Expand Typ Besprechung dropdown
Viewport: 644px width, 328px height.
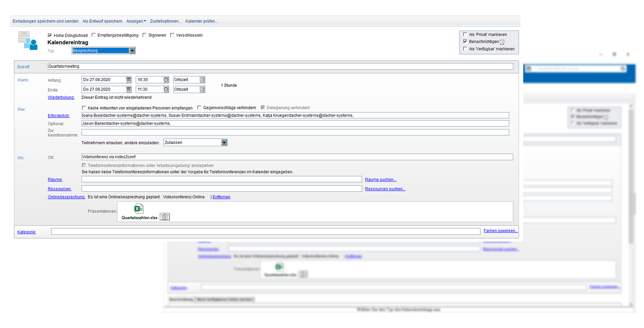[132, 51]
